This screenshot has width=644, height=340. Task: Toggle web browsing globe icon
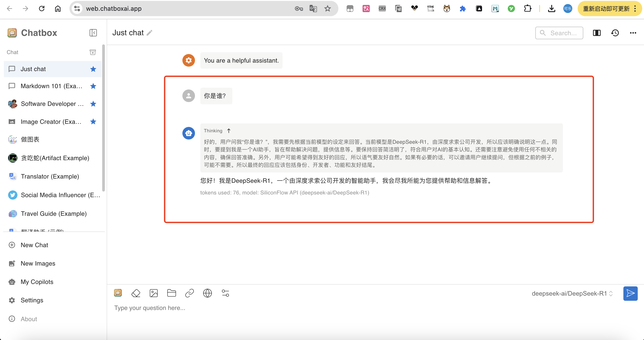pyautogui.click(x=207, y=293)
